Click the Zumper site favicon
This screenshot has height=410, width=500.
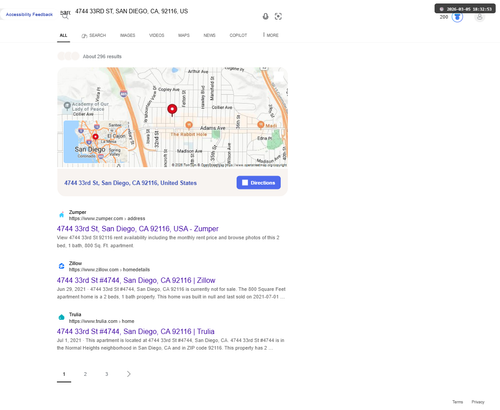click(61, 215)
